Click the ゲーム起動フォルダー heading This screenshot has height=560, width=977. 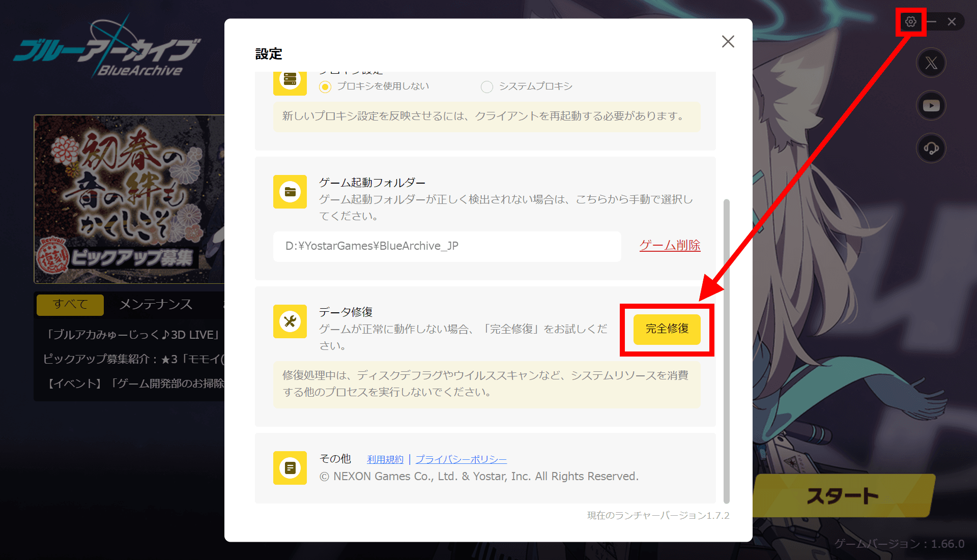click(x=372, y=183)
